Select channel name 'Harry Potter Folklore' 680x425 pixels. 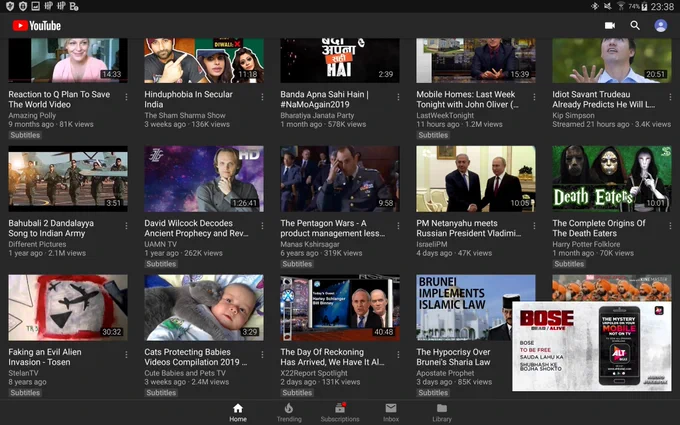tap(586, 244)
